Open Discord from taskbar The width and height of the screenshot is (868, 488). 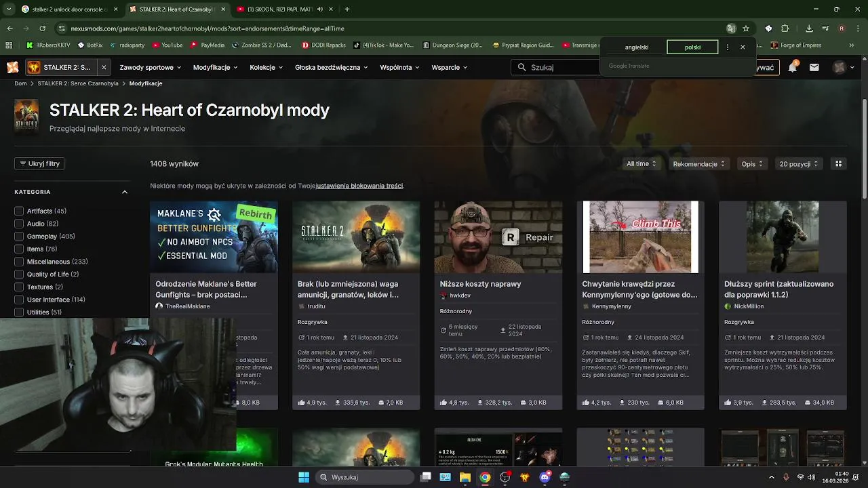click(x=545, y=477)
